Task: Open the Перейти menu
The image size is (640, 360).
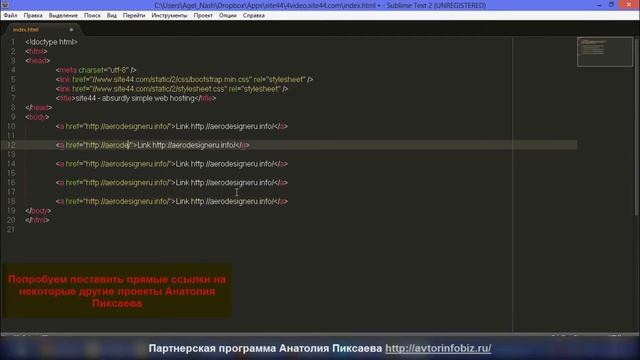Action: point(134,16)
